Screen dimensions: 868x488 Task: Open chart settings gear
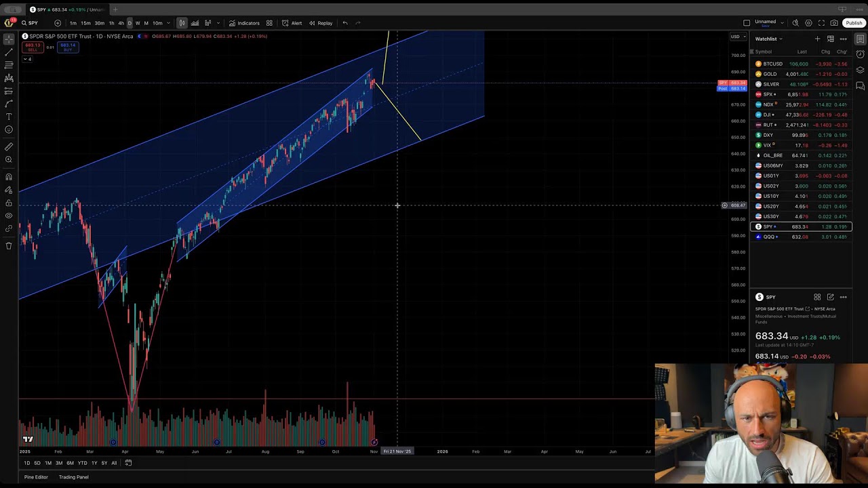point(808,23)
